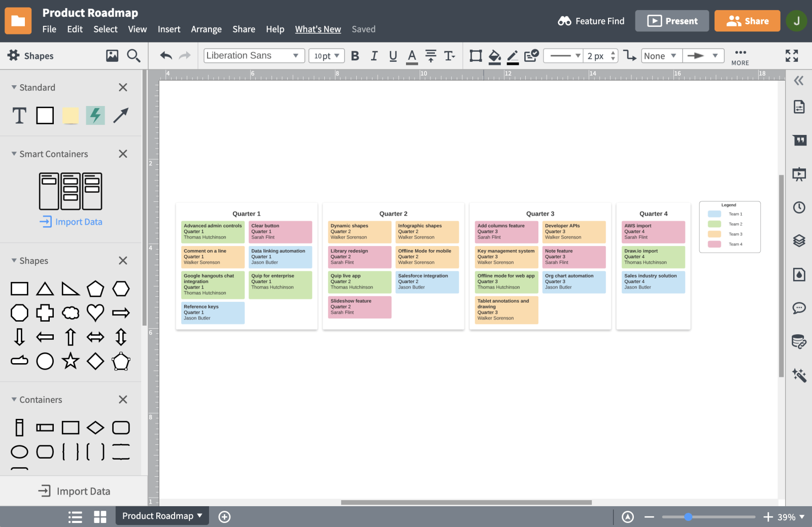The width and height of the screenshot is (812, 527).
Task: Toggle bold formatting
Action: coord(355,56)
